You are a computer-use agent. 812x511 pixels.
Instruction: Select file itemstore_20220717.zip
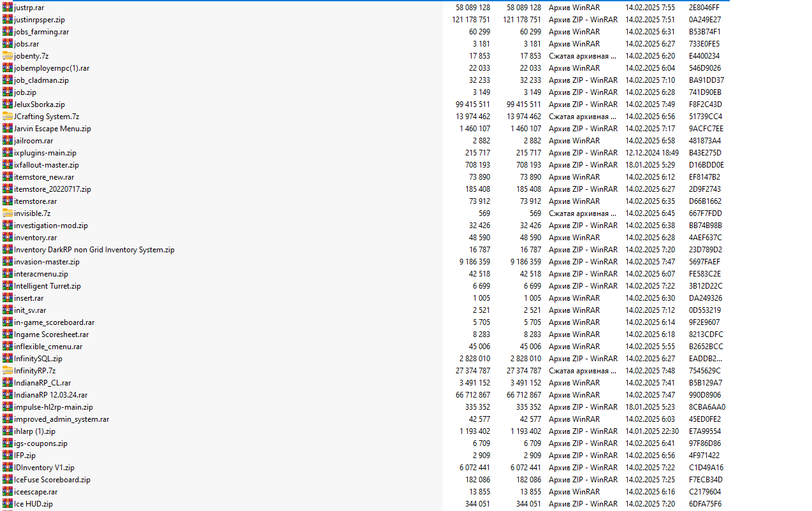pos(52,189)
